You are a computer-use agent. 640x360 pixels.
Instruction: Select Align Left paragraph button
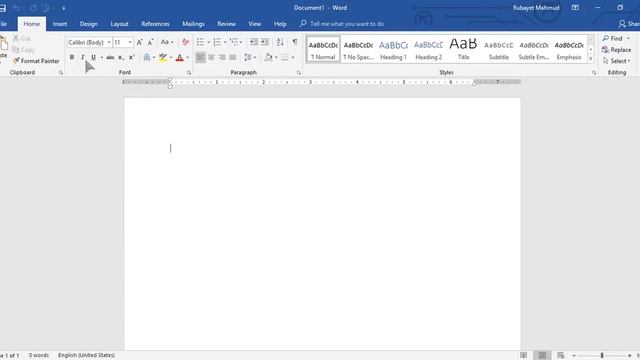[x=200, y=58]
